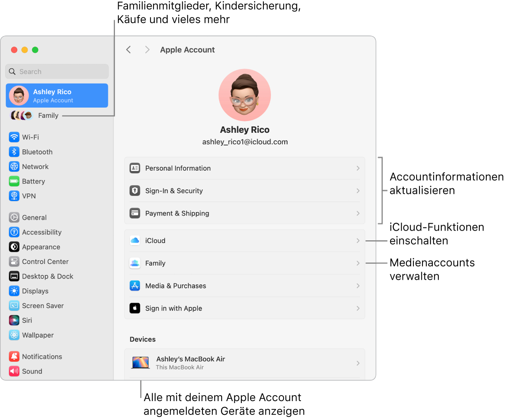Expand Sign-In & Security via its chevron

358,191
